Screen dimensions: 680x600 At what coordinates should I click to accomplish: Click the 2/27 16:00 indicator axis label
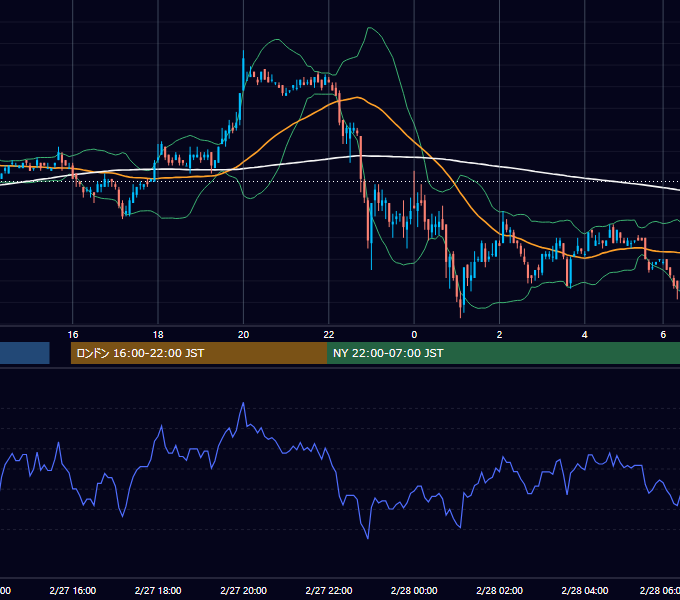click(x=73, y=590)
